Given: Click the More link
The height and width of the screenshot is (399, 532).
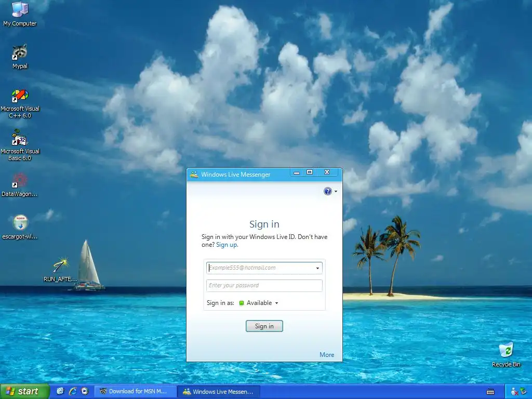Looking at the screenshot, I should pos(327,354).
